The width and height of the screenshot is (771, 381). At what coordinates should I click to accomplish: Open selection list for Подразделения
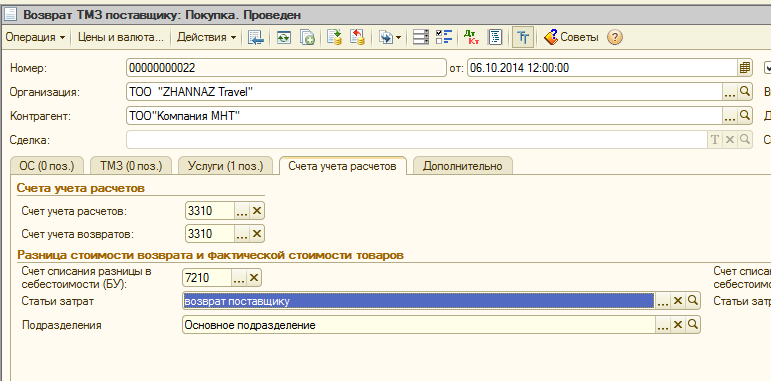662,325
